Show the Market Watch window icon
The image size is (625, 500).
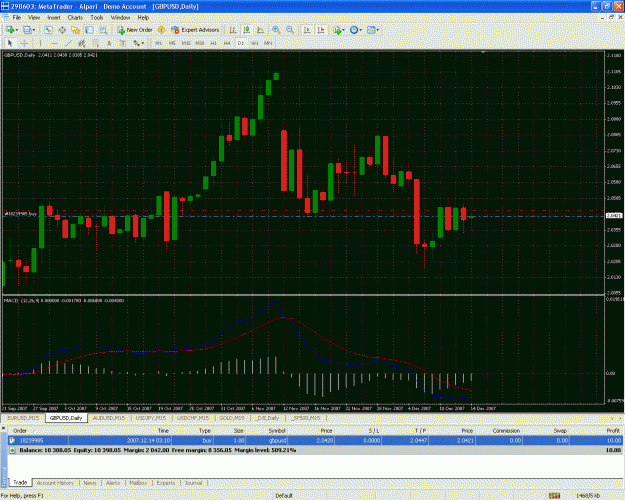point(48,30)
